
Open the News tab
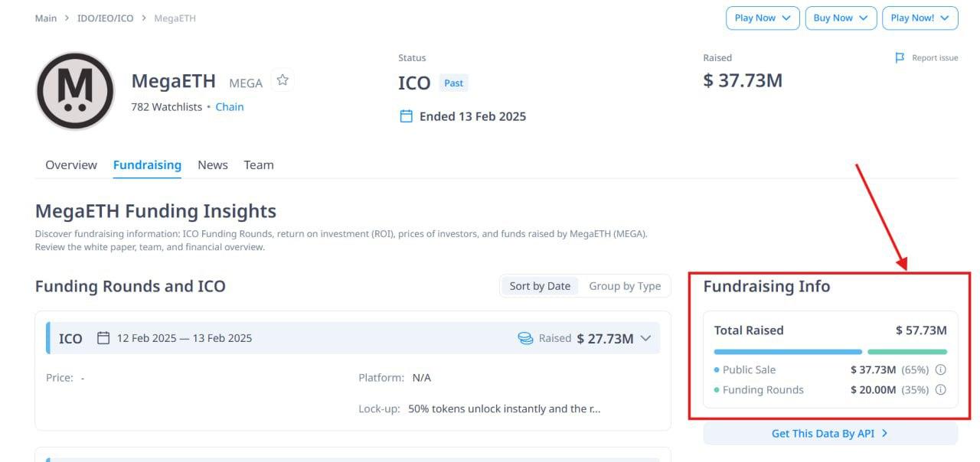[213, 165]
